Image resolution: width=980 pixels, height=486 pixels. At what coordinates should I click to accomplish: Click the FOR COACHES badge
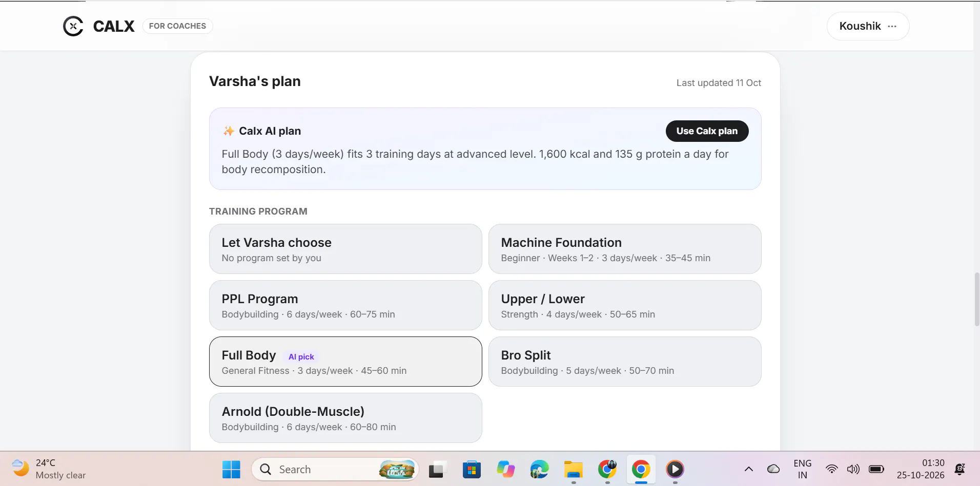(x=177, y=26)
